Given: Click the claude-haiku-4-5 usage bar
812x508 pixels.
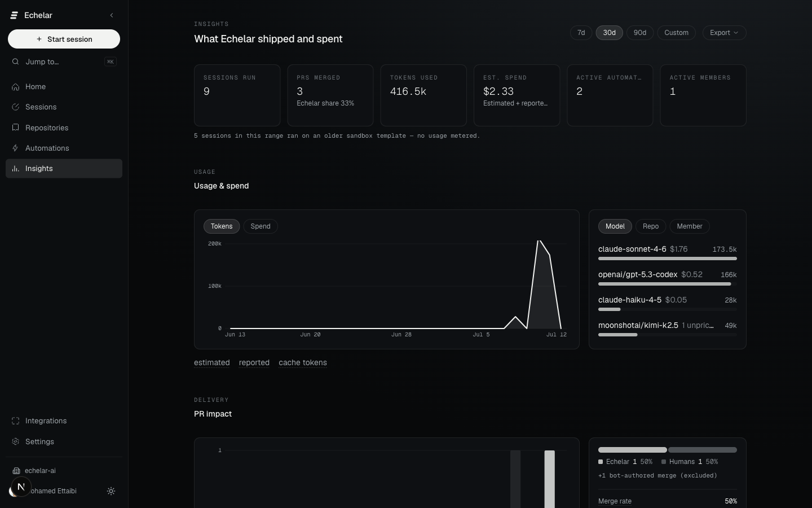Looking at the screenshot, I should pos(668,309).
